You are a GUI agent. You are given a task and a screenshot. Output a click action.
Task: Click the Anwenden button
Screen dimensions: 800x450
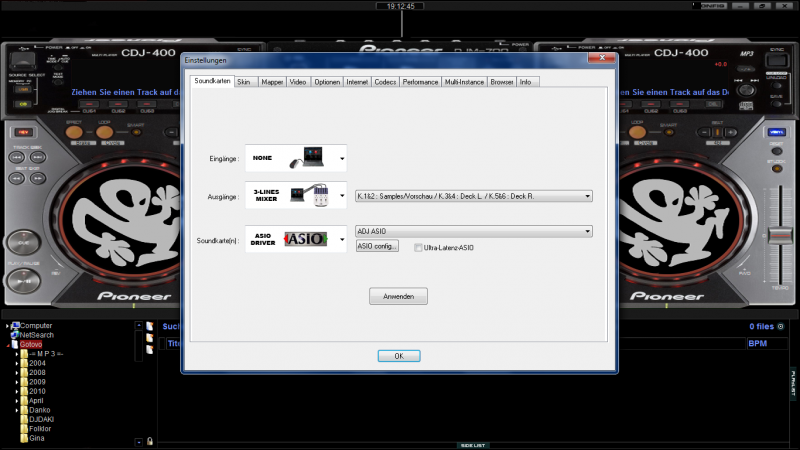point(399,297)
